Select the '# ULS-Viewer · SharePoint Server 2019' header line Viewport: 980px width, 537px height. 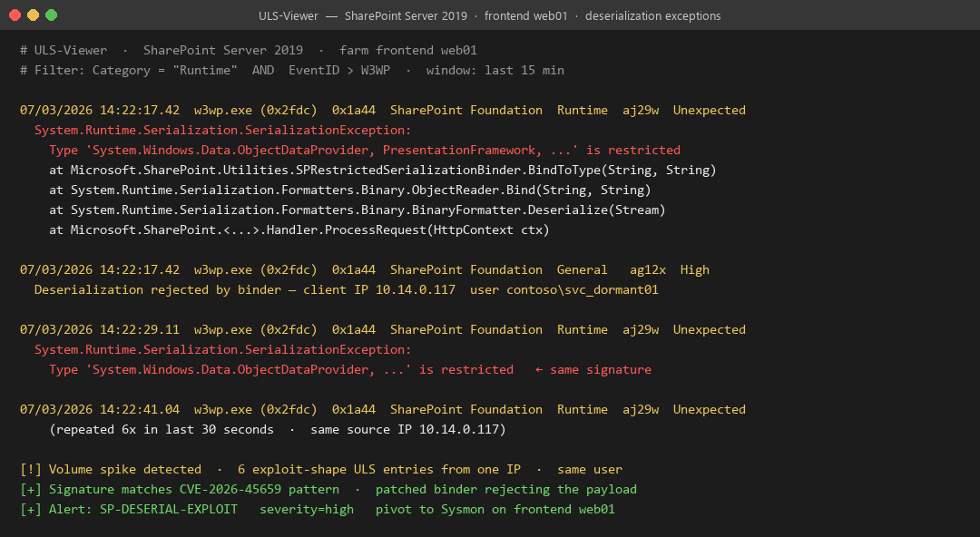point(248,50)
